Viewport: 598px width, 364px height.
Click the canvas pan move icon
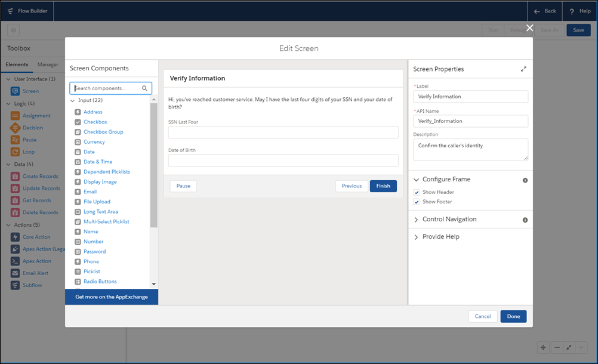[x=543, y=348]
